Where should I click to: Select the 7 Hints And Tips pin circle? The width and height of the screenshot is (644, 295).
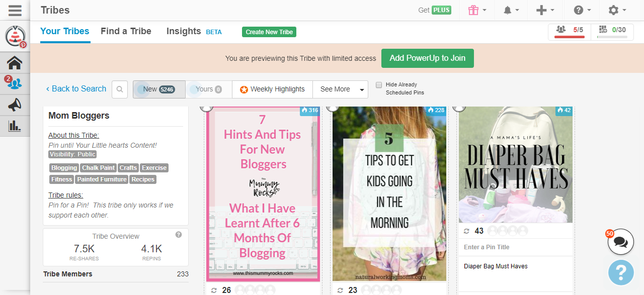pos(206,107)
